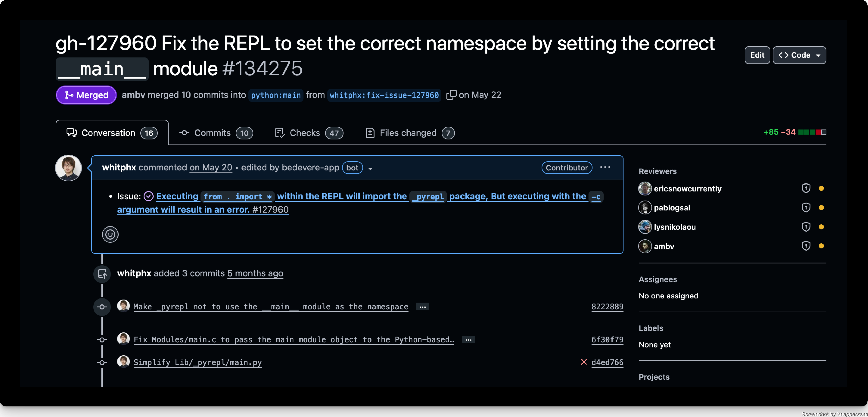Image resolution: width=868 pixels, height=417 pixels.
Task: Open the edit history dropdown after the bot label
Action: 370,168
